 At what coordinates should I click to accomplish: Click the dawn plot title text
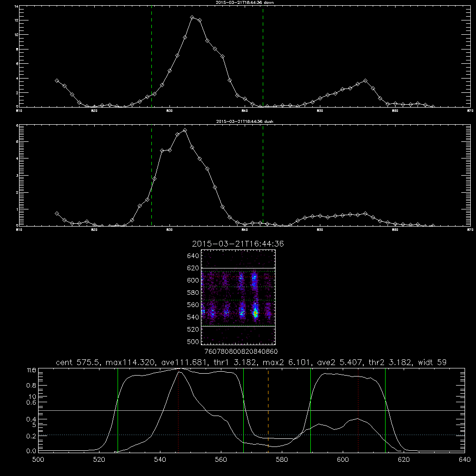pos(245,2)
